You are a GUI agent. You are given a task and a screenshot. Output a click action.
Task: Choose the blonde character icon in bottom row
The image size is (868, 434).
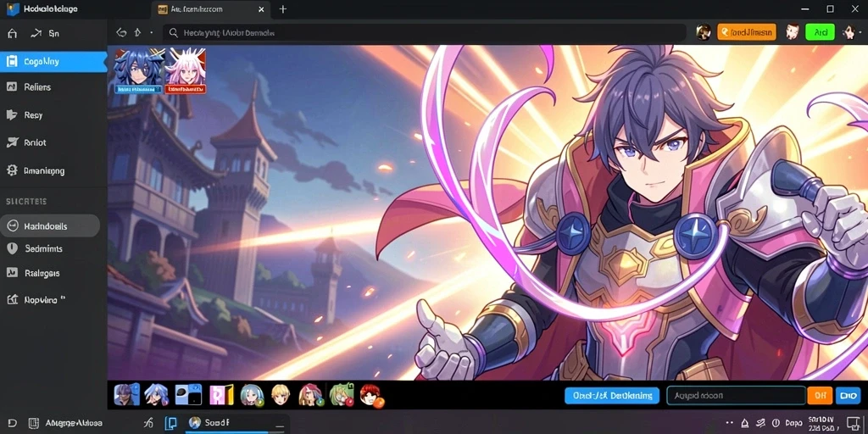[281, 395]
